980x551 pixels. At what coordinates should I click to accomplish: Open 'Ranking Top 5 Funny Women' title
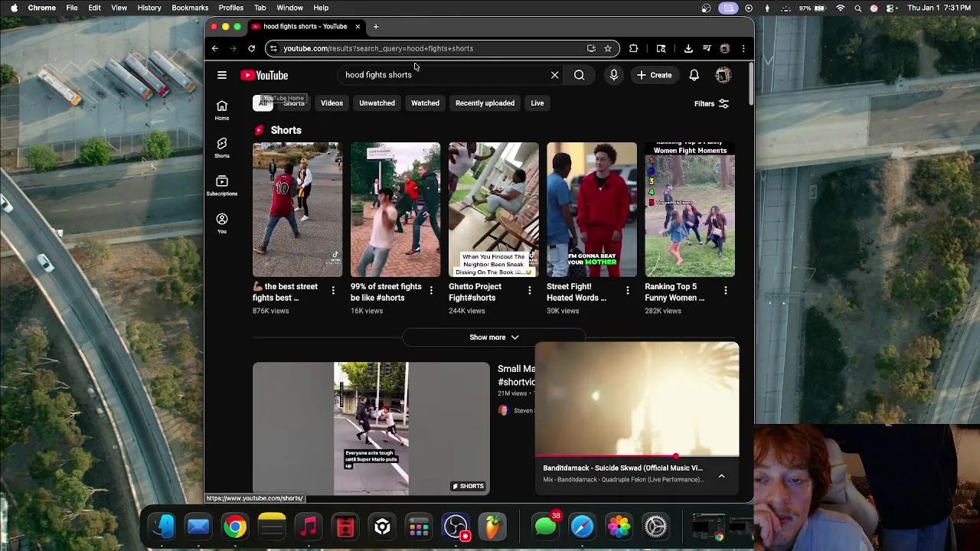pos(675,292)
